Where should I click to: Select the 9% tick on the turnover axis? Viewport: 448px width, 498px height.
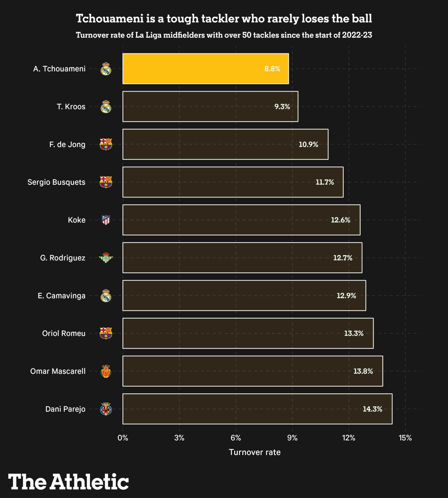coord(292,438)
